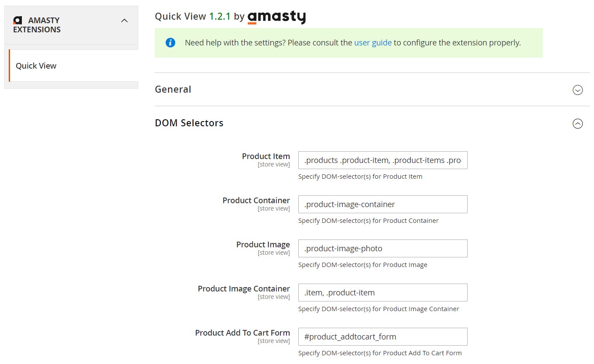The height and width of the screenshot is (364, 594).
Task: Click the Product Add To Cart Form field
Action: (x=383, y=337)
